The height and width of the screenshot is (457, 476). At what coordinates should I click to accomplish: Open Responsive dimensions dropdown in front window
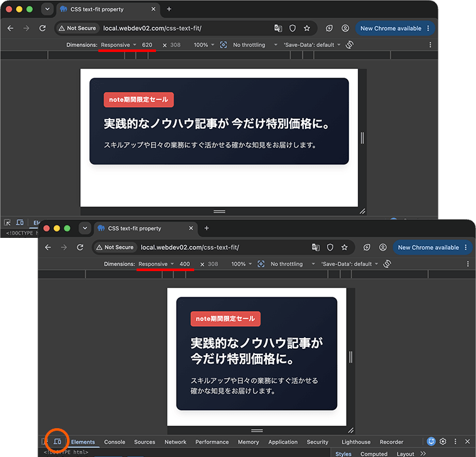(x=156, y=264)
